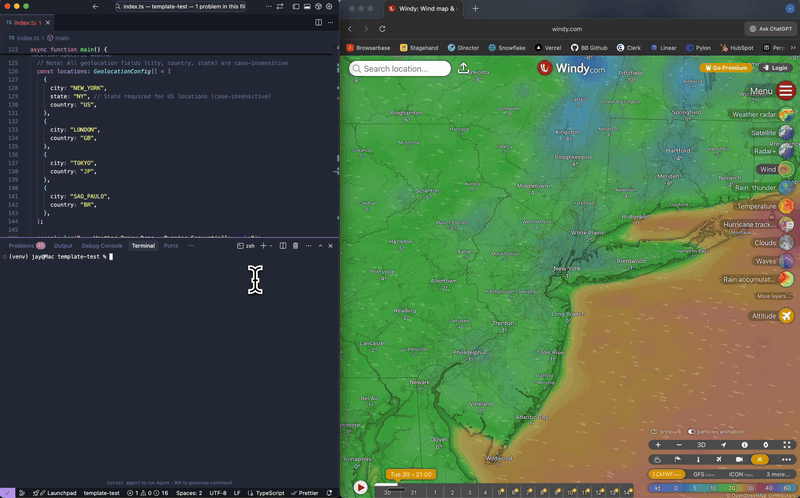Select the Weather radar layer icon

click(x=787, y=115)
